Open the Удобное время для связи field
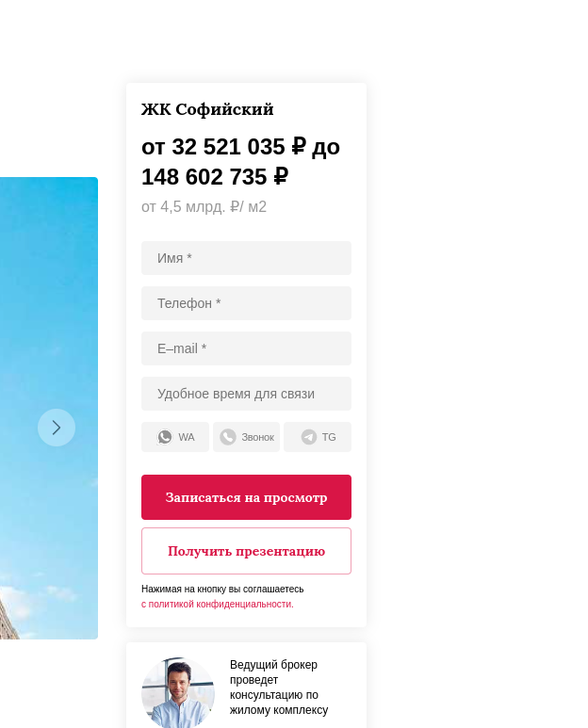 click(246, 394)
